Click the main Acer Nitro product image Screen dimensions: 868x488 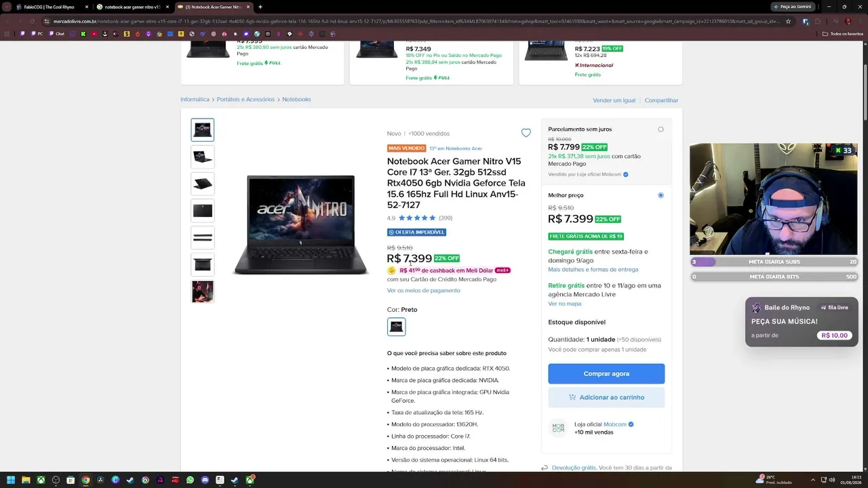[x=300, y=224]
